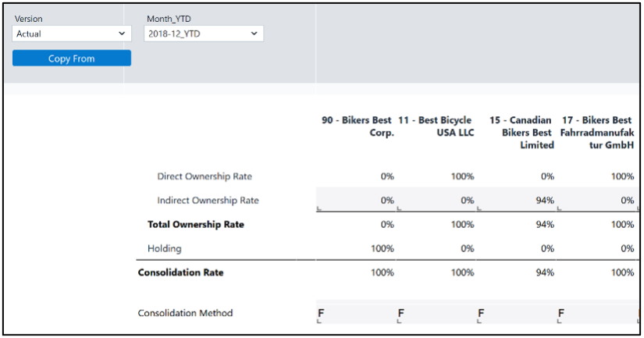Image resolution: width=644 pixels, height=338 pixels.
Task: Edit Consolidation Method F for Bikers Best Corp.
Action: click(356, 313)
